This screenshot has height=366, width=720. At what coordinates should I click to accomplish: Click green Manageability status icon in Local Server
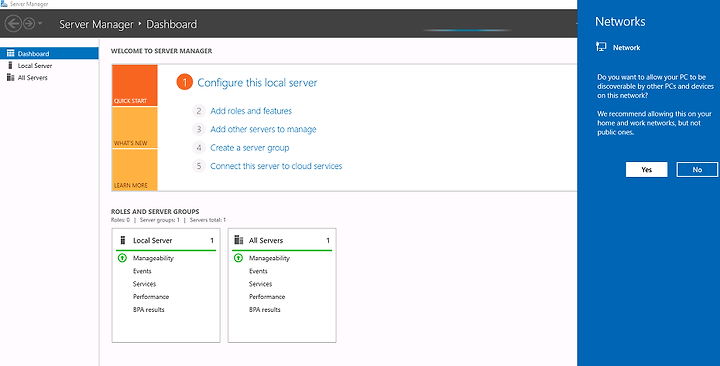pos(122,258)
